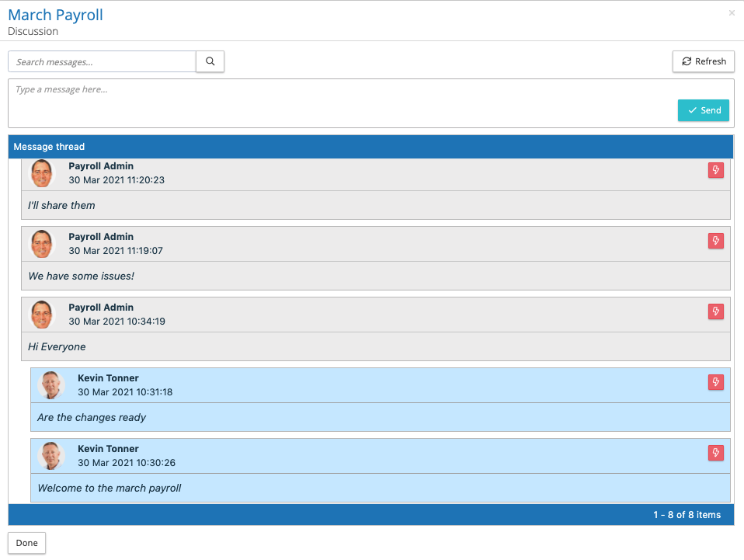Click into the 'Type a message here' box
The height and width of the screenshot is (560, 744).
coord(342,101)
